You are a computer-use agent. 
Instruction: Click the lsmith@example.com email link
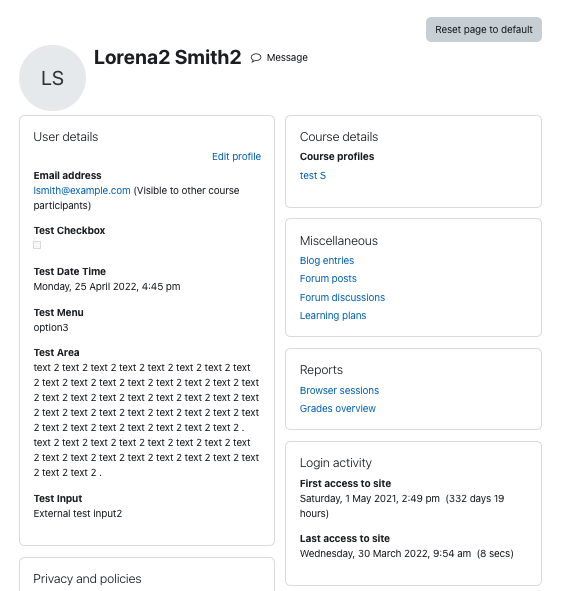pyautogui.click(x=82, y=190)
